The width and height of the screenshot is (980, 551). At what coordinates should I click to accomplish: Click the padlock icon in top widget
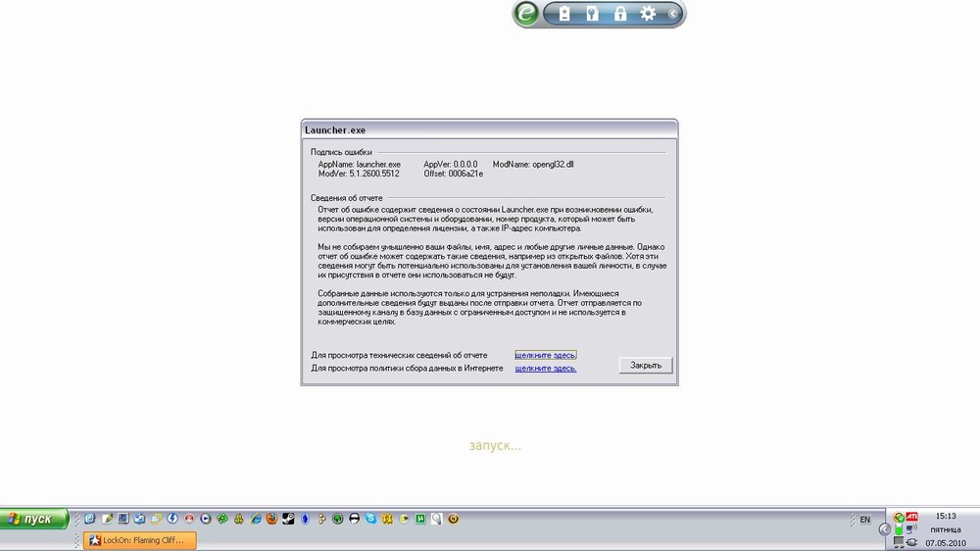(620, 13)
